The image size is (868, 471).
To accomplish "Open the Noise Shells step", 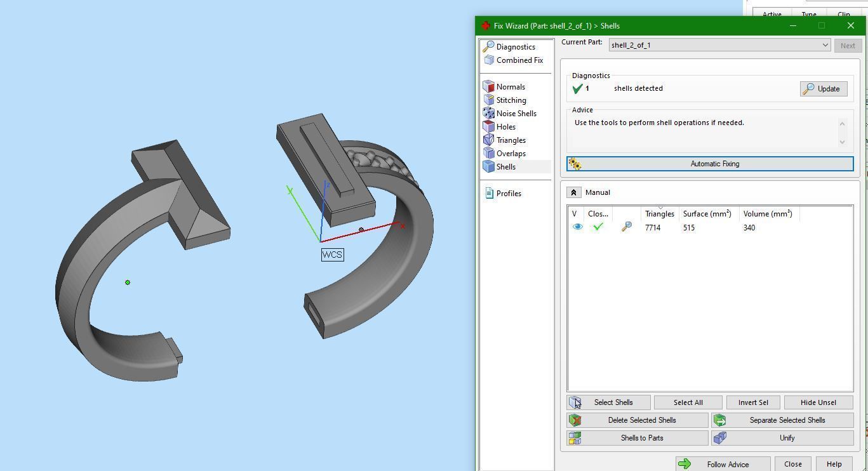I will [516, 114].
